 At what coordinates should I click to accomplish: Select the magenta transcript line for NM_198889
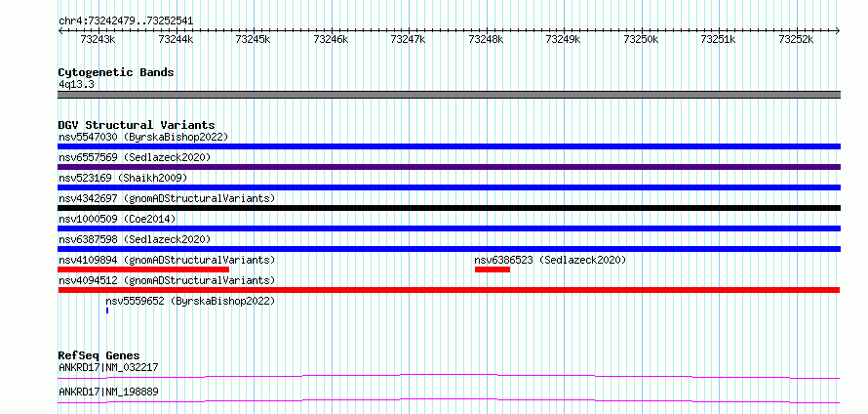coord(449,400)
